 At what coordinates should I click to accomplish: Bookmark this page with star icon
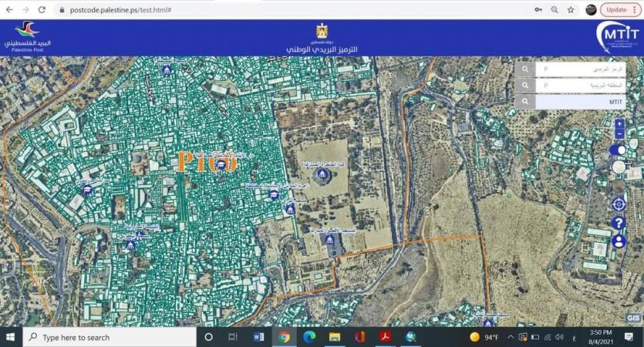point(571,10)
